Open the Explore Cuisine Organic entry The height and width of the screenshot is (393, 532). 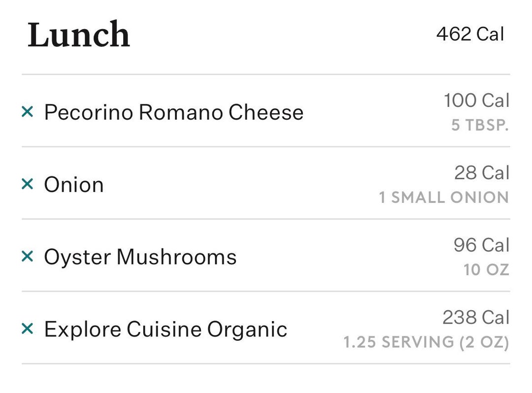pos(166,329)
